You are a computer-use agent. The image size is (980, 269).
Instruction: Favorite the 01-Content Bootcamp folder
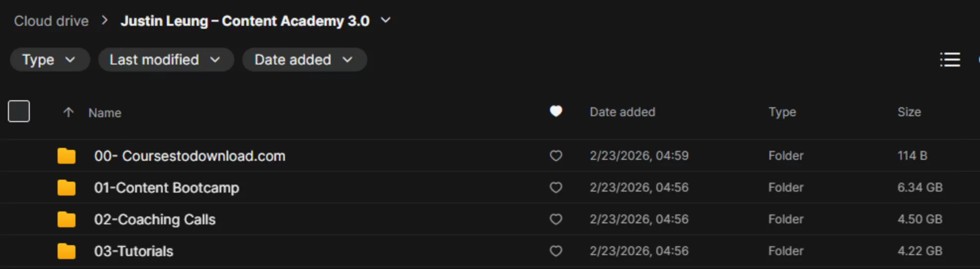pos(556,188)
